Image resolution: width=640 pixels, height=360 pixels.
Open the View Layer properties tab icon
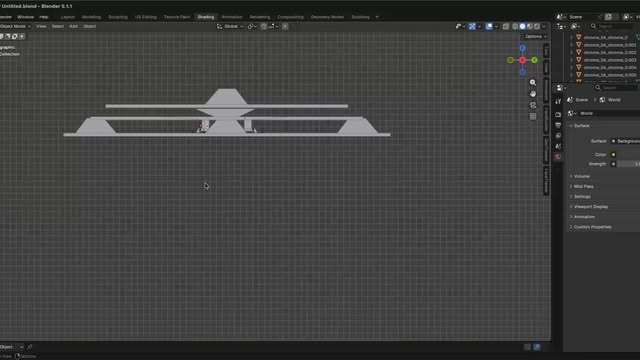coord(558,136)
